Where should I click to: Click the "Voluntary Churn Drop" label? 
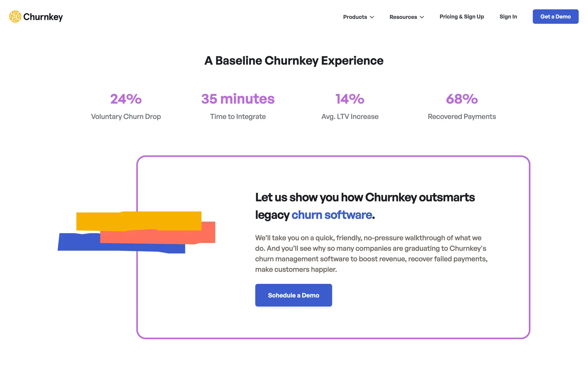pyautogui.click(x=126, y=117)
